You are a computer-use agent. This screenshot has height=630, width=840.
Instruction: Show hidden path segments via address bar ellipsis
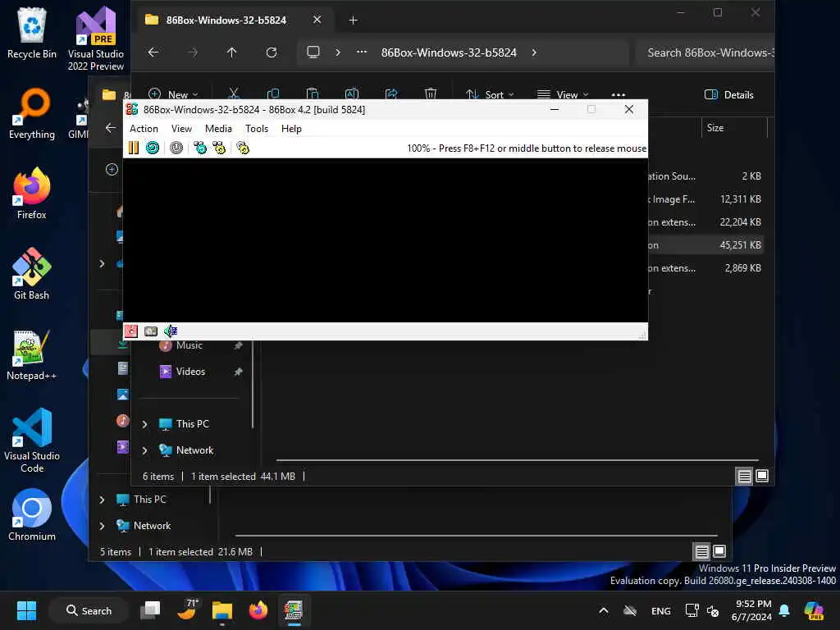point(362,52)
